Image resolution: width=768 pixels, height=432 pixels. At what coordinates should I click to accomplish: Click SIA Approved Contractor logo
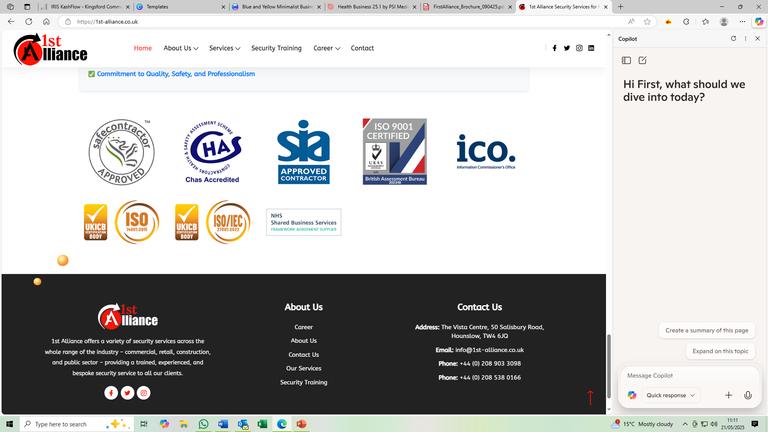point(303,152)
